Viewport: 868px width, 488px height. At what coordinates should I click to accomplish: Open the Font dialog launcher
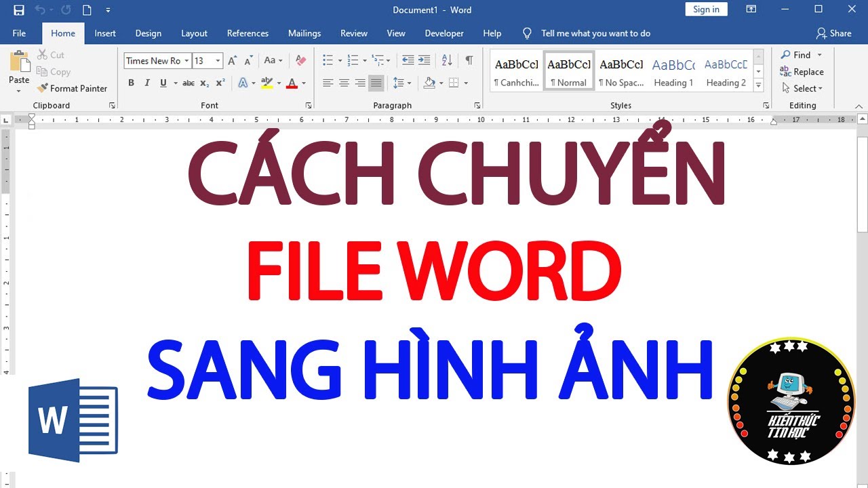[309, 106]
